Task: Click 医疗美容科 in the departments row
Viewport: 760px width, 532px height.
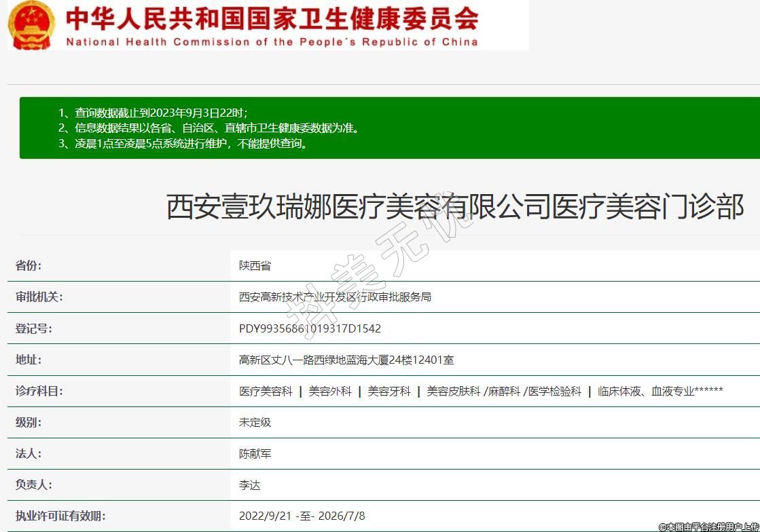Action: coord(266,391)
